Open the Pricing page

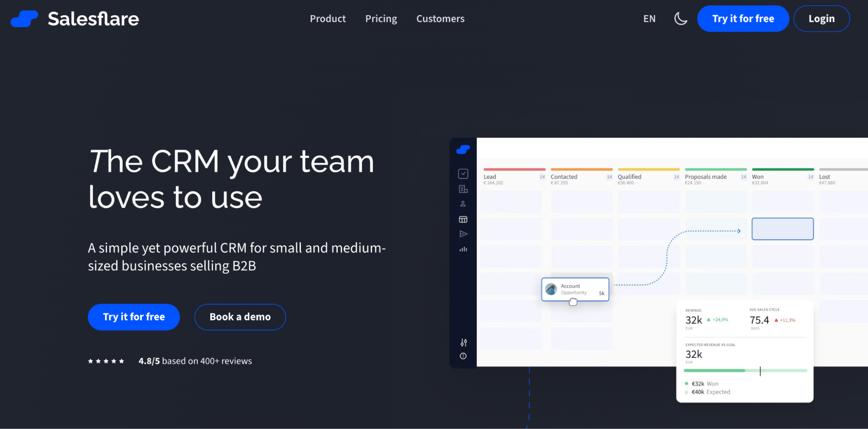click(x=381, y=19)
